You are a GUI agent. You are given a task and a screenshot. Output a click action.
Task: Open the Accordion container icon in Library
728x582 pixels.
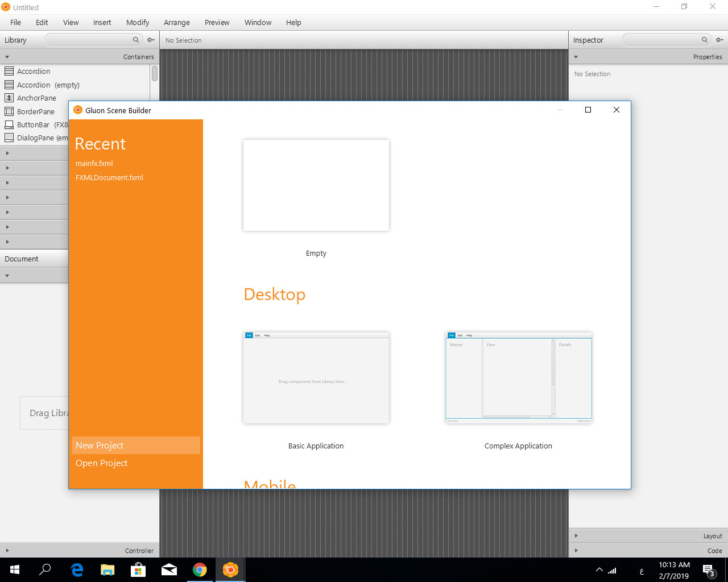[x=9, y=71]
